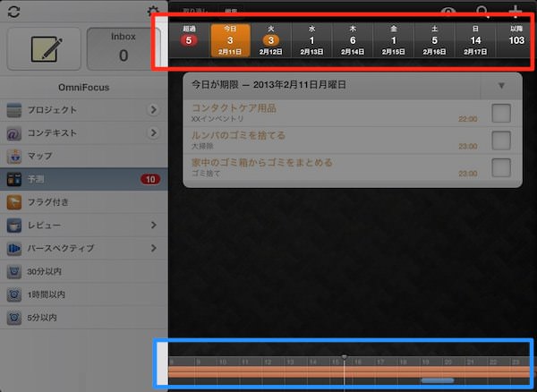
Task: Open the ルンバのゴミを捨てる task title
Action: [238, 135]
